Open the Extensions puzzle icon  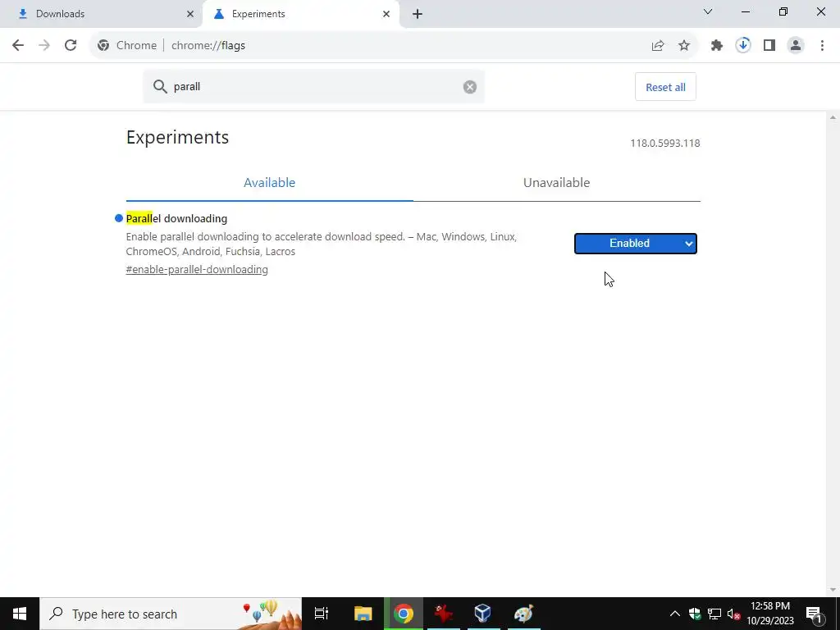point(717,46)
